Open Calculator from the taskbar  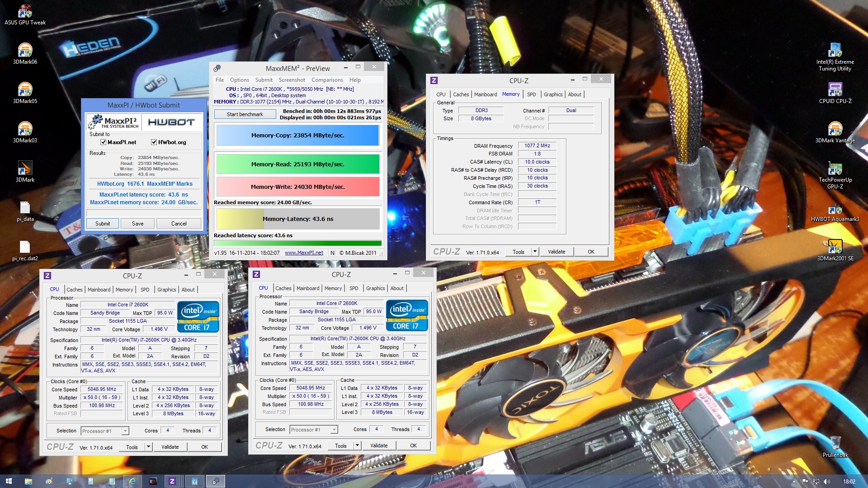(x=90, y=481)
